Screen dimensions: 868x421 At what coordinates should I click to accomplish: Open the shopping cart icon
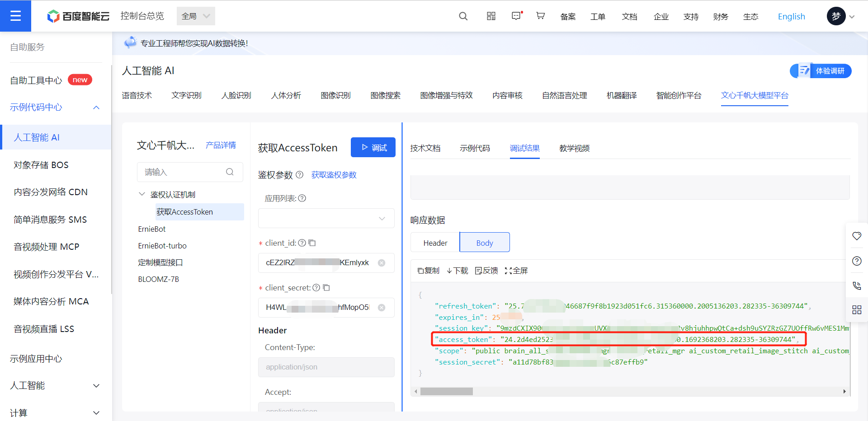point(540,16)
